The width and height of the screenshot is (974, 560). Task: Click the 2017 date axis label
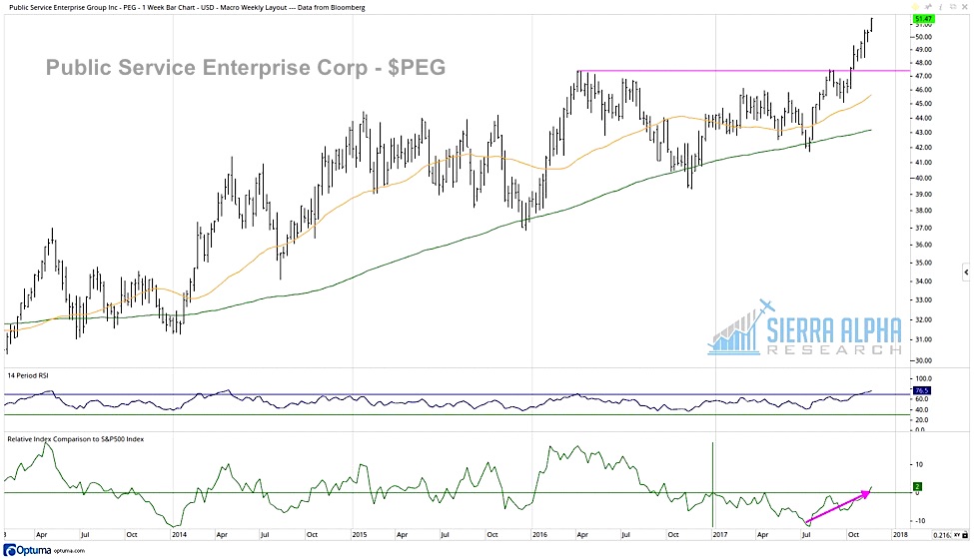pyautogui.click(x=720, y=535)
